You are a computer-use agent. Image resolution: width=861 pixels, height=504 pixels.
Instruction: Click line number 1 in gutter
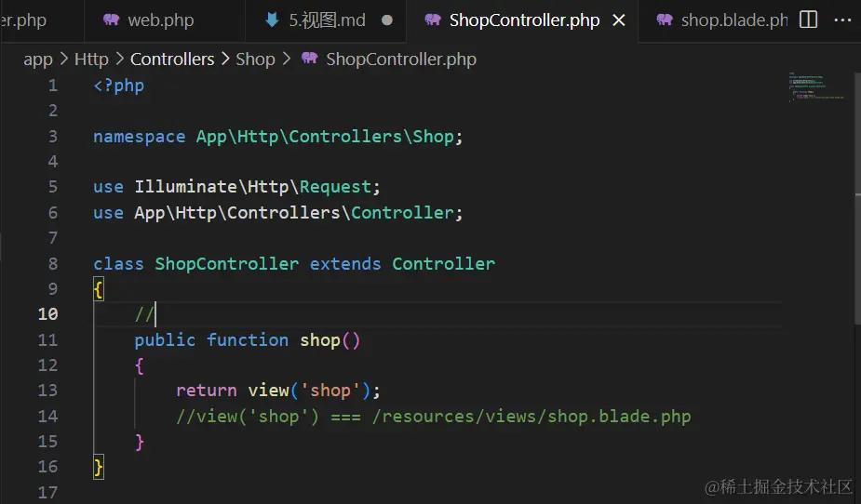coord(53,86)
